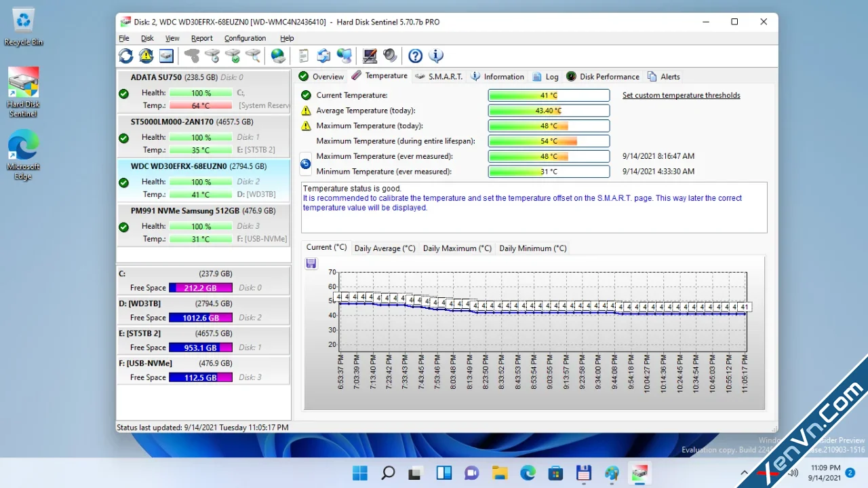Click the disk with clock toolbar icon

tap(212, 56)
